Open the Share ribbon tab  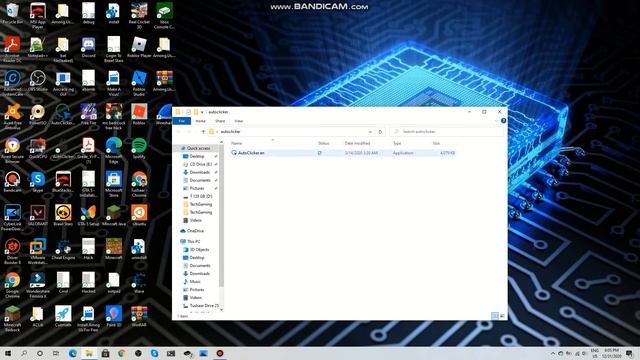pos(220,121)
